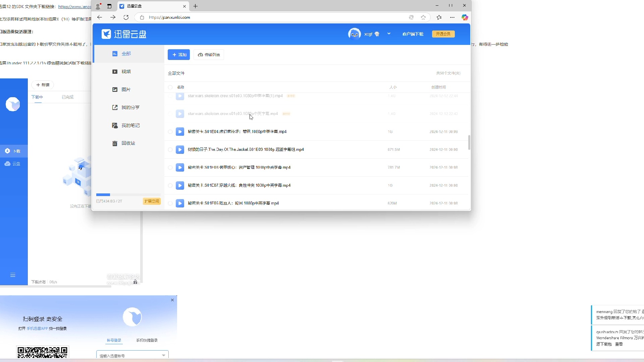The width and height of the screenshot is (644, 362).
Task: Open file The.Day.Of.The.Jackal.S01E09 name
Action: (246, 149)
